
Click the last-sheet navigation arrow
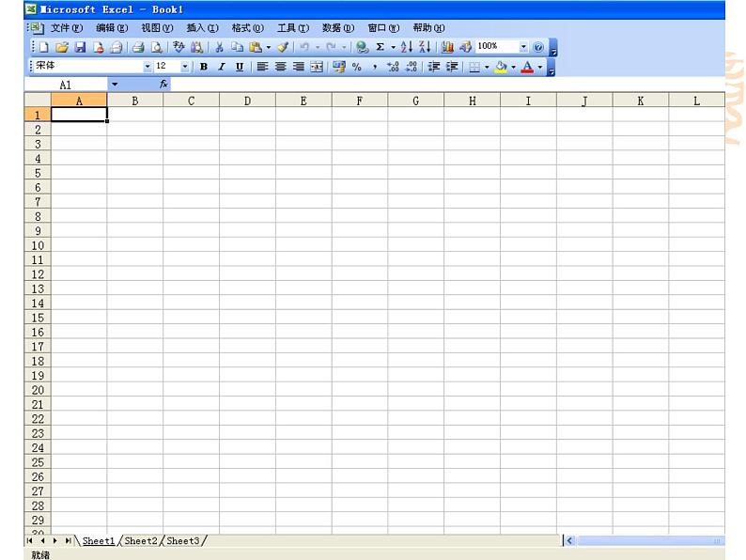coord(68,541)
